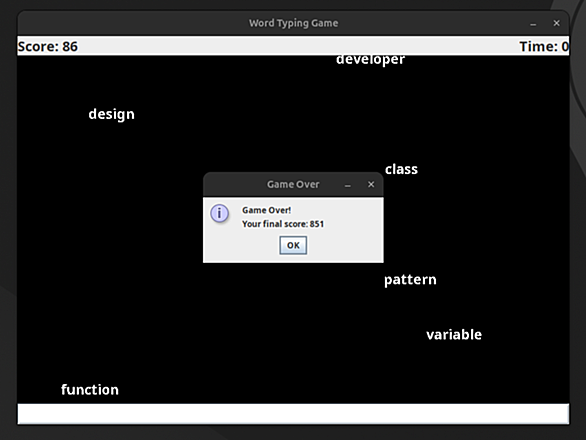Click the Word Typing Game title bar
The width and height of the screenshot is (586, 440).
coord(293,23)
